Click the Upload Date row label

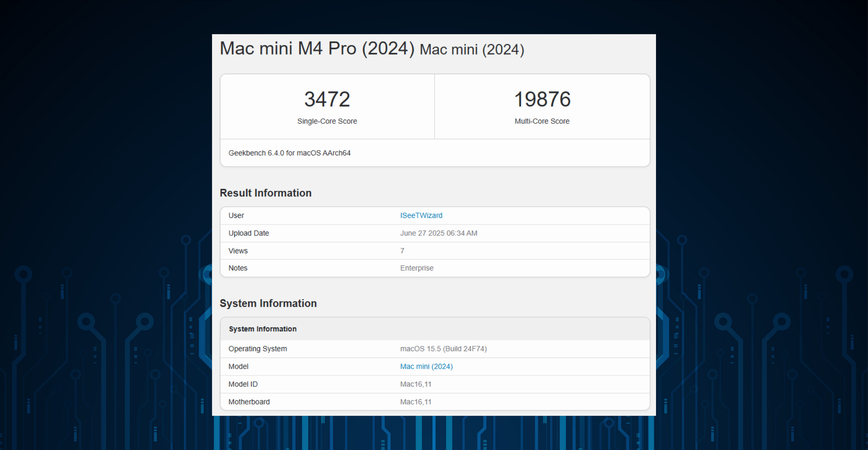click(248, 233)
